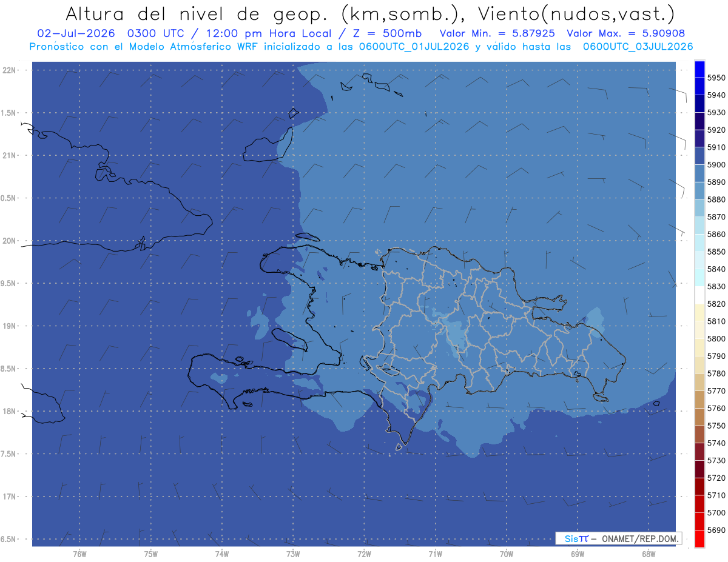Click the '21N' latitude label
The width and height of the screenshot is (728, 562).
point(10,155)
